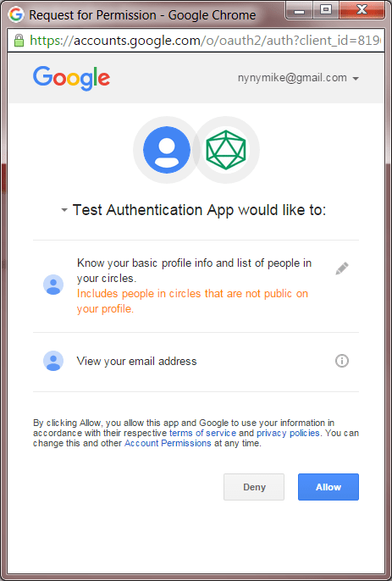Open the terms of service link
This screenshot has width=392, height=581.
[202, 433]
